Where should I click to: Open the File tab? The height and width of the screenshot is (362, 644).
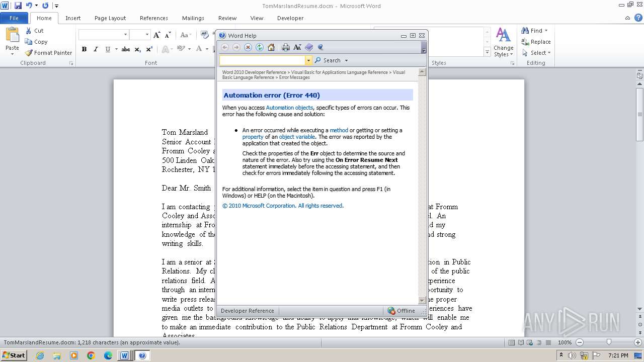pyautogui.click(x=14, y=18)
